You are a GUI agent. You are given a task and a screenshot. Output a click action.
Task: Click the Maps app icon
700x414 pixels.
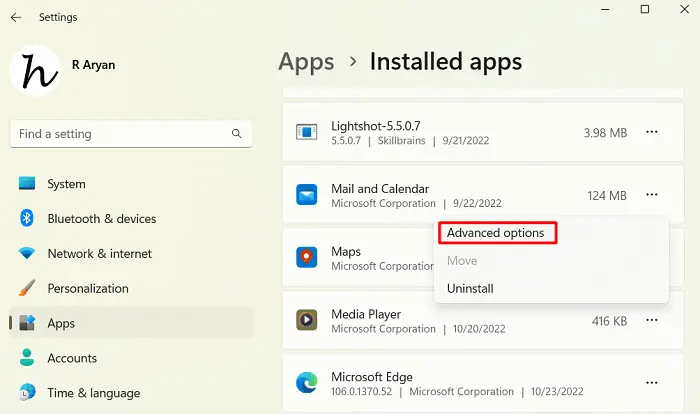[x=307, y=257]
